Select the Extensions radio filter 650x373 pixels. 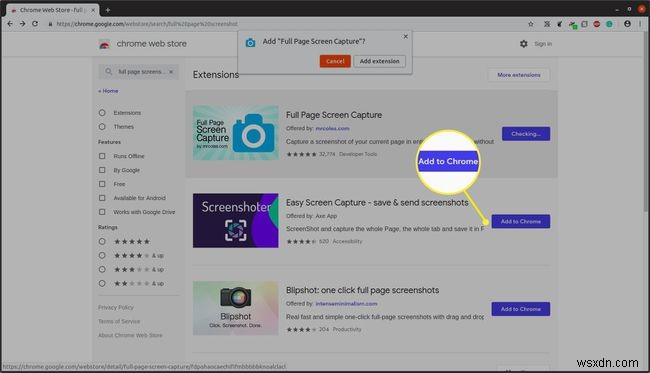(102, 113)
